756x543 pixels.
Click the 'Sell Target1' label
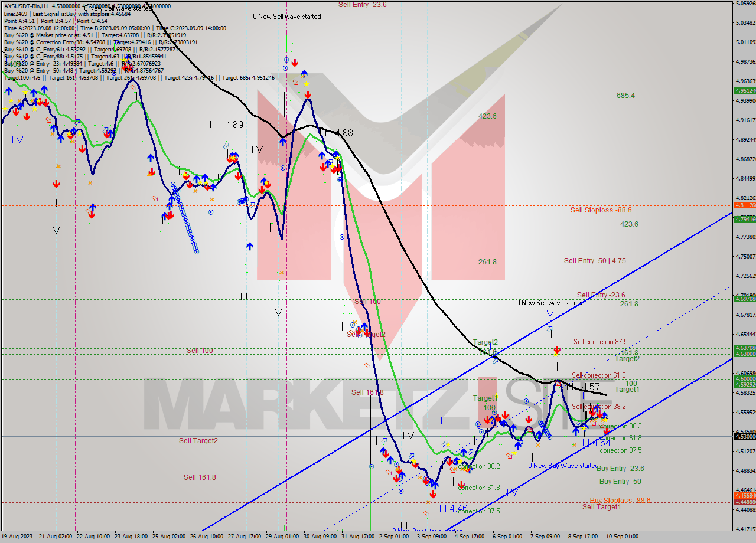click(602, 507)
